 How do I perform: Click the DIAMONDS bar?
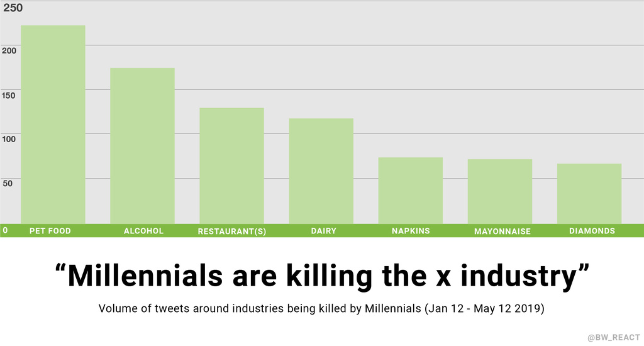589,193
